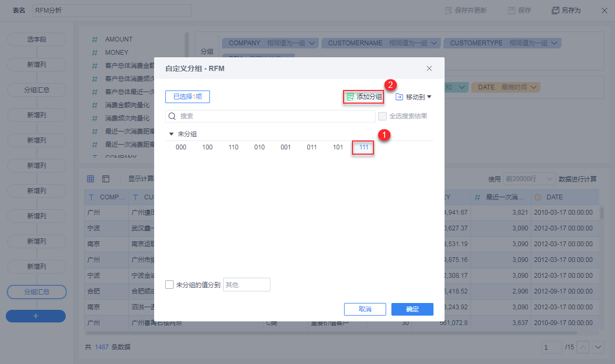
Task: Select value 111 in ungrouped list
Action: [364, 147]
